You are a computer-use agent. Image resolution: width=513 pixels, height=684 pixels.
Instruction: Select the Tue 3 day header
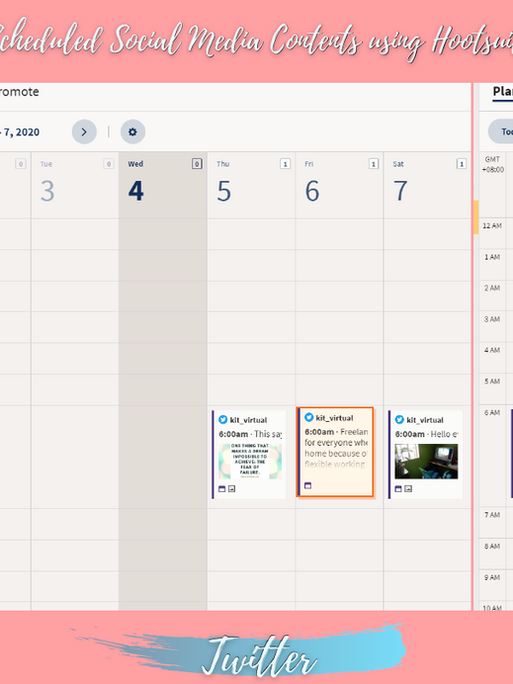click(x=75, y=185)
